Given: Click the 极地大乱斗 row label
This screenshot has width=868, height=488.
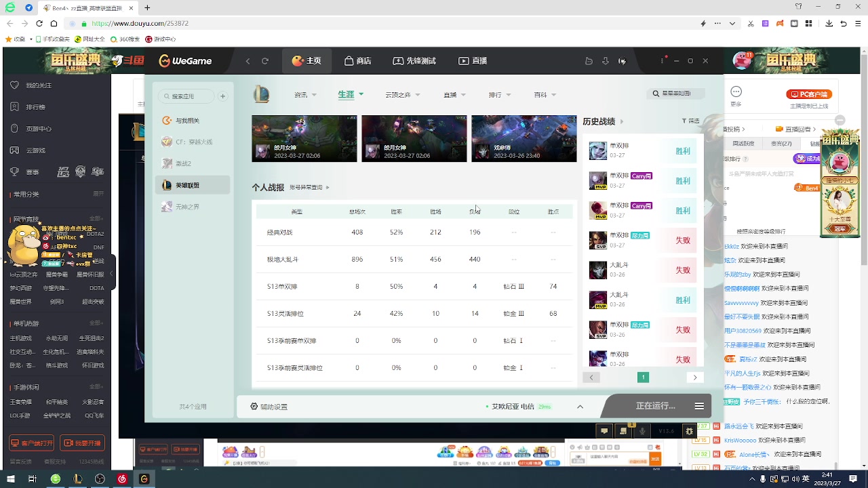Looking at the screenshot, I should (x=282, y=260).
